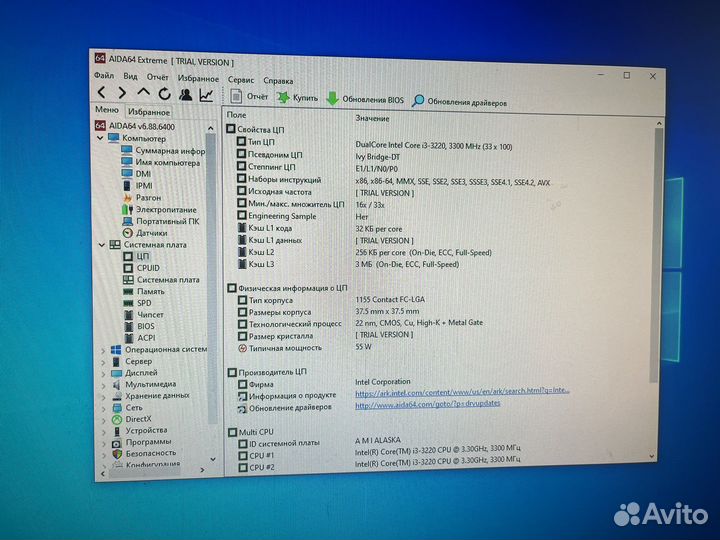Select the ACPI tree item

click(x=140, y=338)
